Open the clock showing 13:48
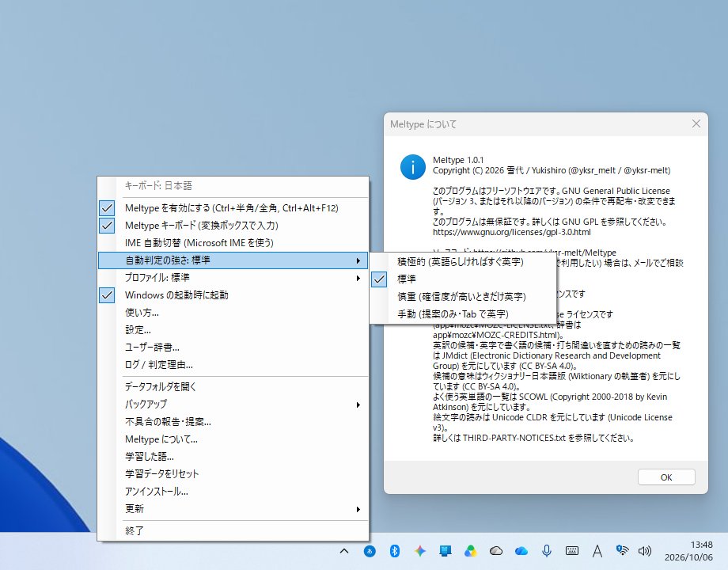Image resolution: width=728 pixels, height=570 pixels. tap(688, 551)
